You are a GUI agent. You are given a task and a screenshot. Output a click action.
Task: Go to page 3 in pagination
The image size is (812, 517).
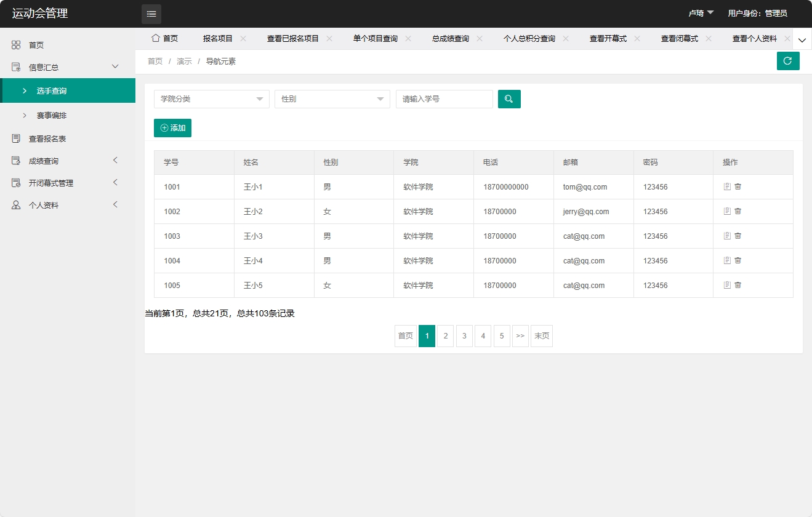tap(464, 335)
